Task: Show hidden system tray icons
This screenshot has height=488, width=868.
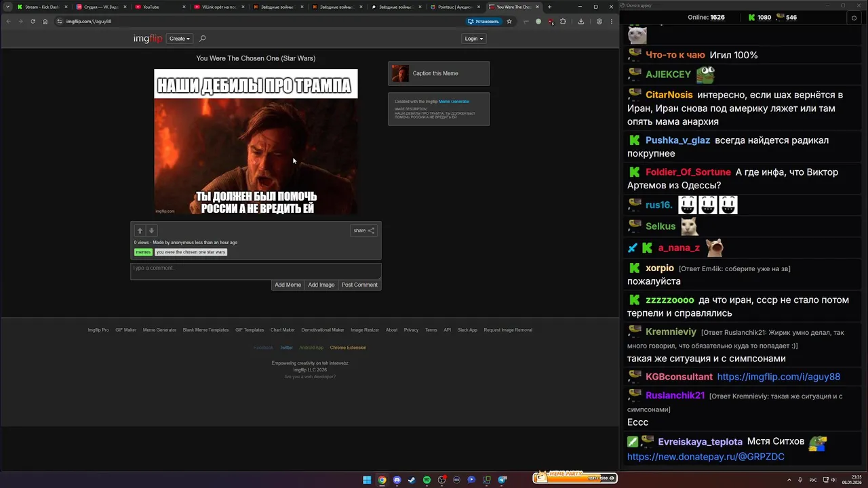Action: coord(789,480)
